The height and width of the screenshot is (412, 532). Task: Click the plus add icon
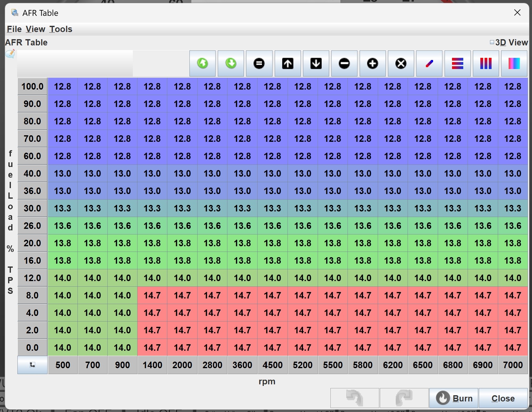pos(372,63)
